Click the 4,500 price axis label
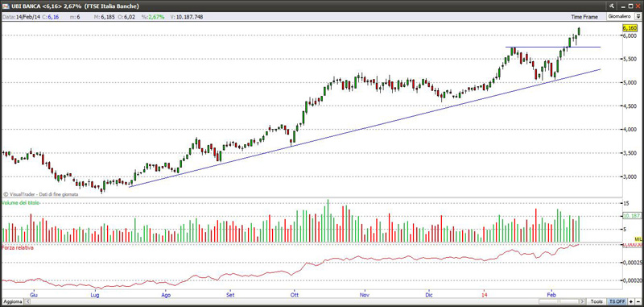This screenshot has height=307, width=644. pyautogui.click(x=630, y=106)
